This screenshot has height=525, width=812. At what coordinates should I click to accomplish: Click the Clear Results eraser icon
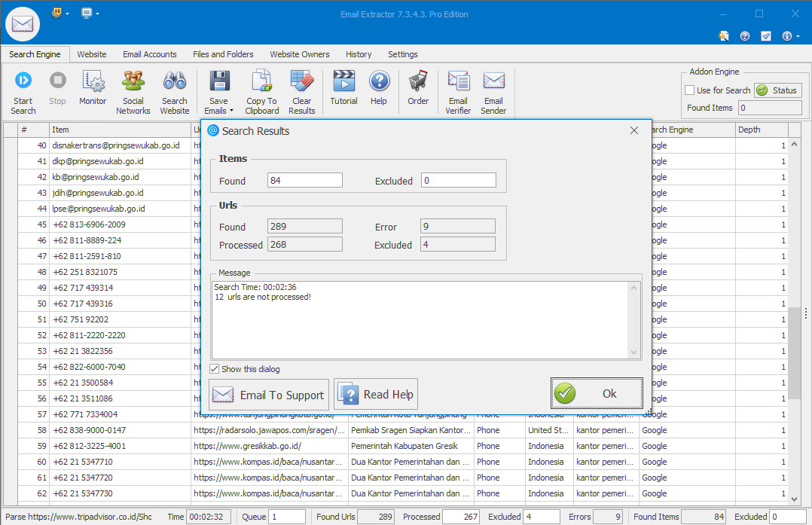[302, 81]
